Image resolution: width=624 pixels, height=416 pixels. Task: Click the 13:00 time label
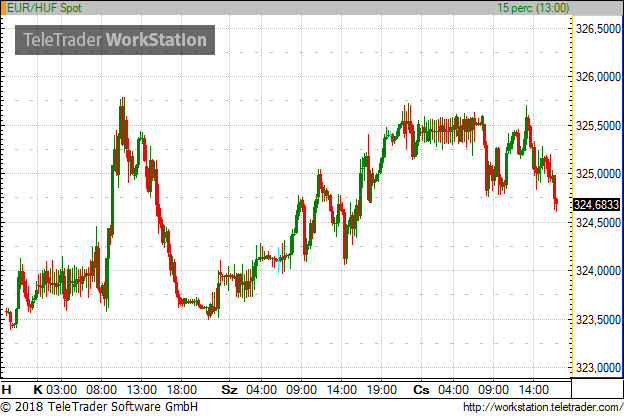(142, 389)
